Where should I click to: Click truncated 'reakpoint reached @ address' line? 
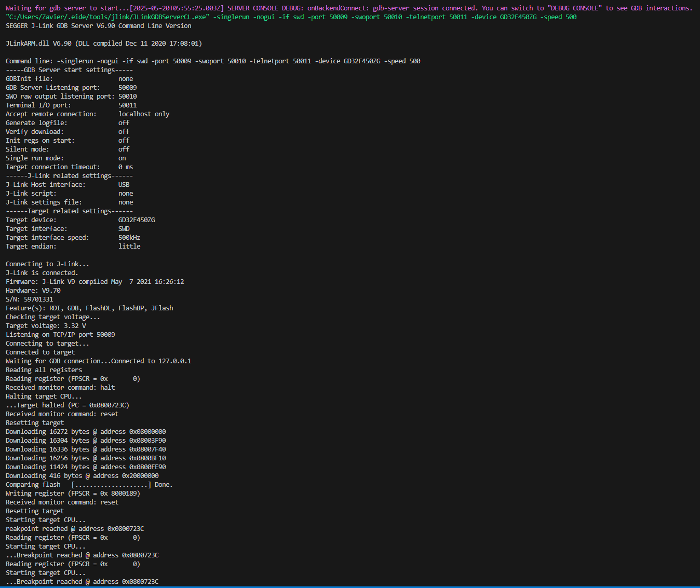pyautogui.click(x=75, y=529)
